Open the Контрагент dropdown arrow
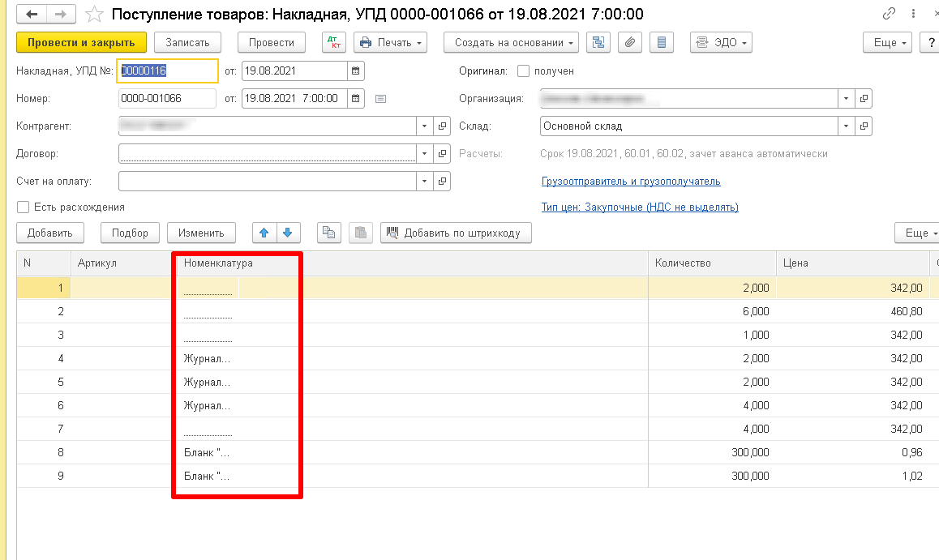The width and height of the screenshot is (939, 560). point(425,126)
